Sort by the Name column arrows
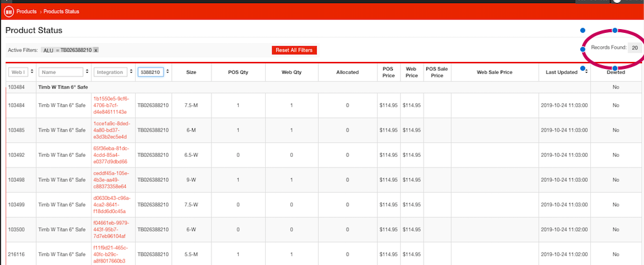The height and width of the screenshot is (265, 644). click(87, 71)
